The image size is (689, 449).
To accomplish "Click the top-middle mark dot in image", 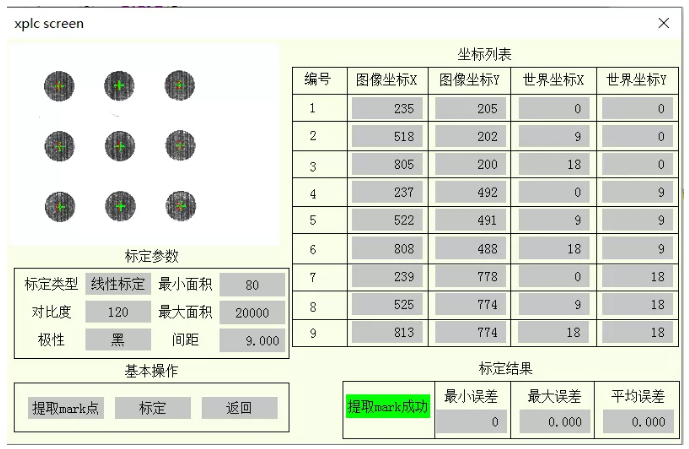I will pos(120,86).
